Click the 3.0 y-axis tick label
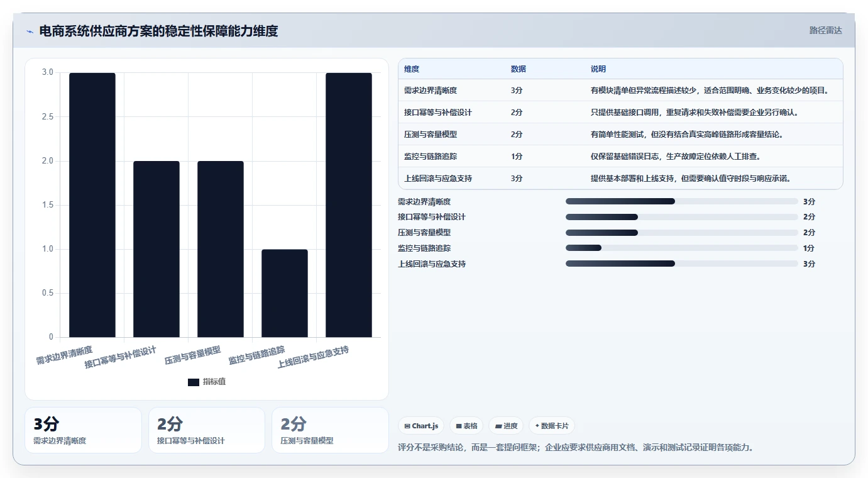 pyautogui.click(x=48, y=72)
